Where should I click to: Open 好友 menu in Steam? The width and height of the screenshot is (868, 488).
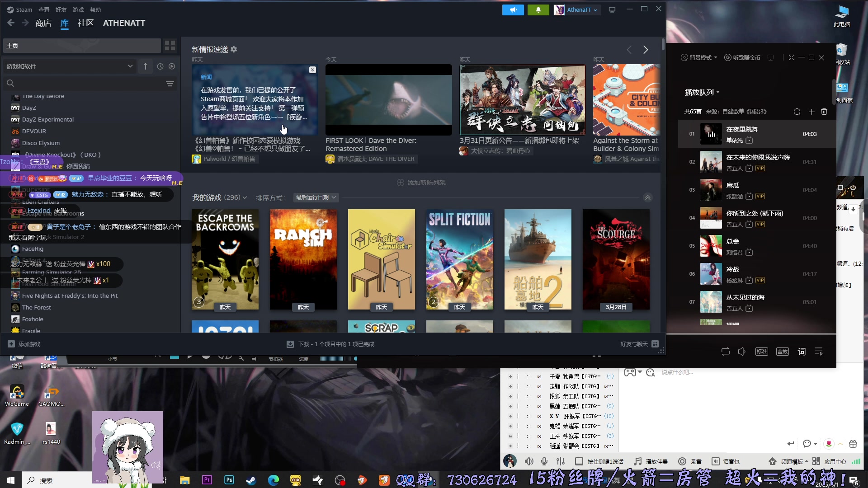(61, 9)
